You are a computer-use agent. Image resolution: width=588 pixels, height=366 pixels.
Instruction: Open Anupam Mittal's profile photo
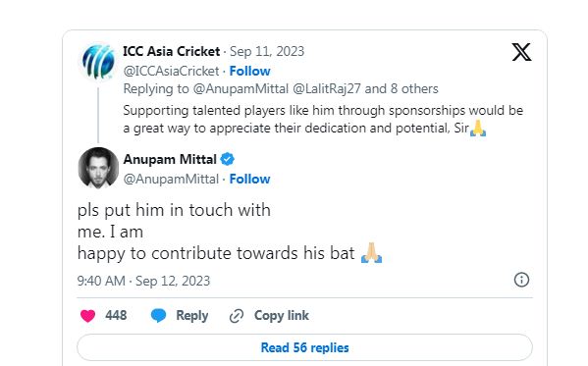tap(98, 167)
